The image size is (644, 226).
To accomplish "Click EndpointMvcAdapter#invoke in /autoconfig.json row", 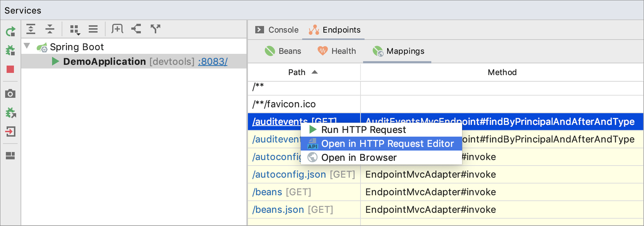I will pyautogui.click(x=431, y=174).
